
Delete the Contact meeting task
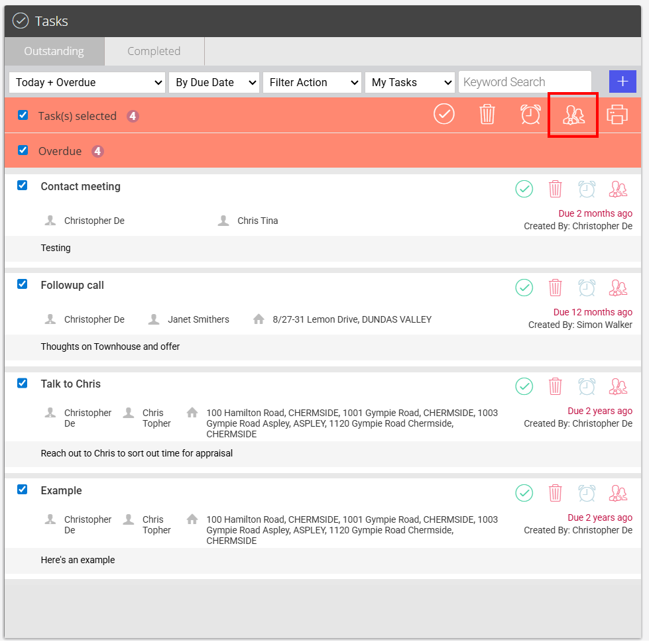pos(555,189)
